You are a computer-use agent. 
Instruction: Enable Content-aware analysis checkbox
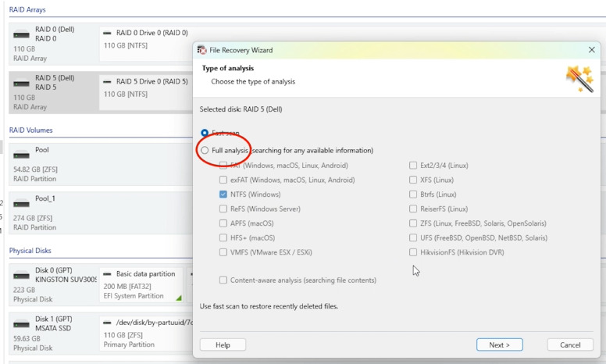click(223, 280)
